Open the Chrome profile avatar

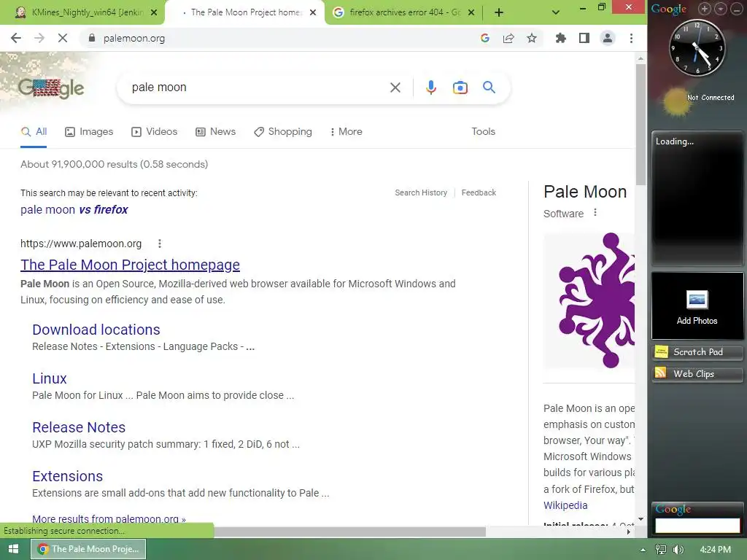click(608, 38)
